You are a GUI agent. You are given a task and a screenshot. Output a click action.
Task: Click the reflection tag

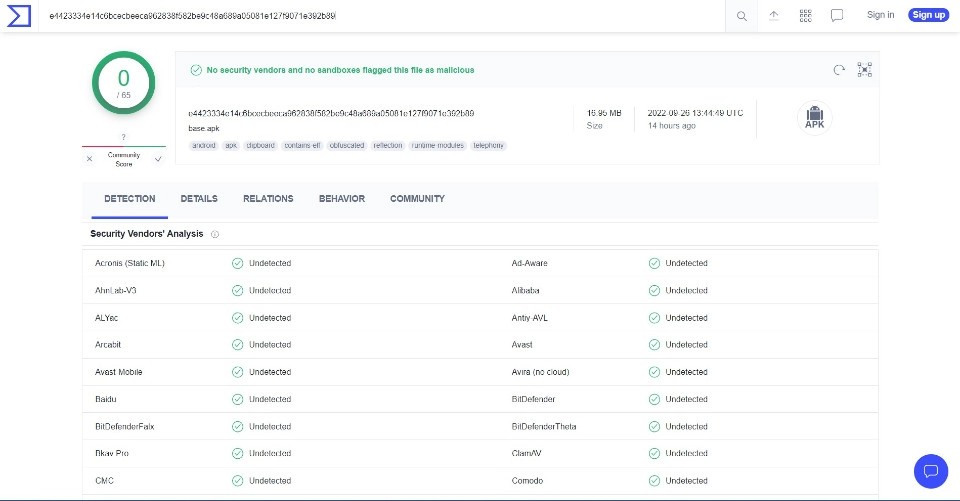click(388, 146)
